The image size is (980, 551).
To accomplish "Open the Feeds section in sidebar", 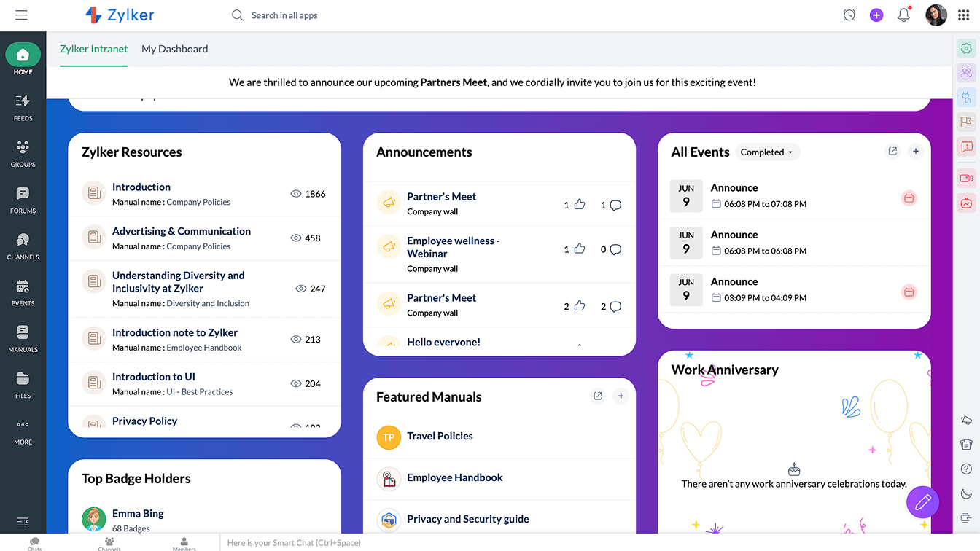I will point(23,106).
